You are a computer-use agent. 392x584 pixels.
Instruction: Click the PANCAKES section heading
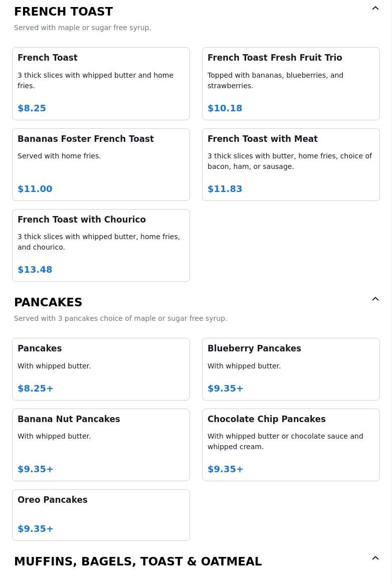tap(48, 302)
